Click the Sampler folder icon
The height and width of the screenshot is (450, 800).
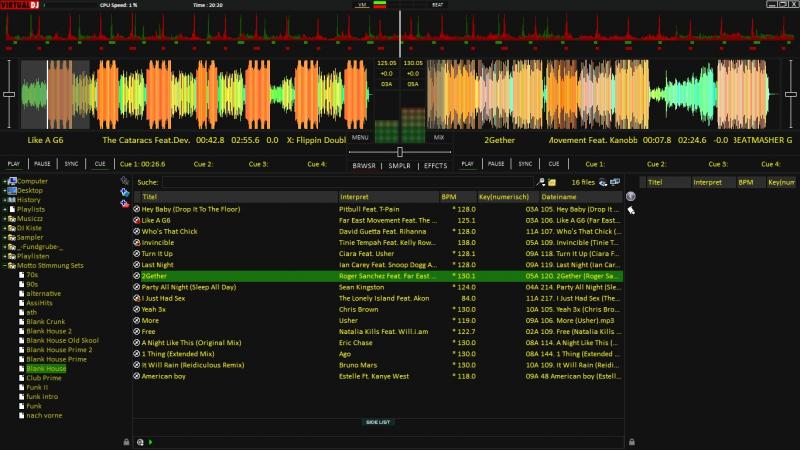[12, 238]
